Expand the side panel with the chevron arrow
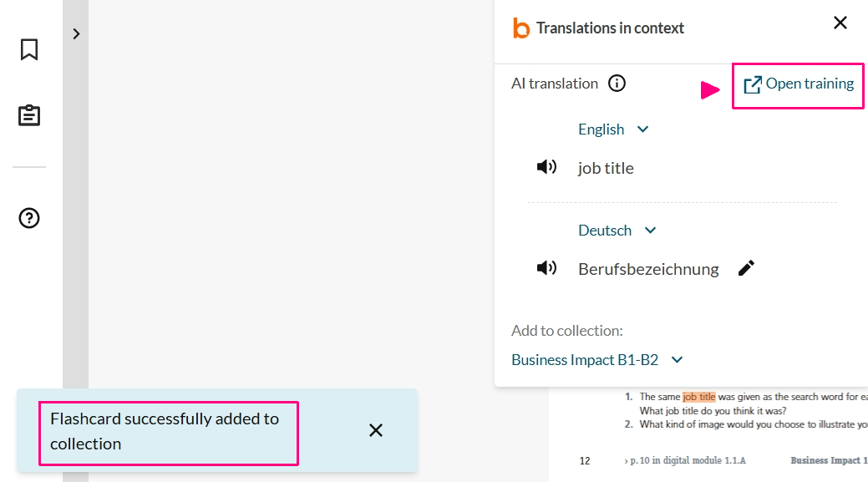Image resolution: width=868 pixels, height=482 pixels. point(76,34)
